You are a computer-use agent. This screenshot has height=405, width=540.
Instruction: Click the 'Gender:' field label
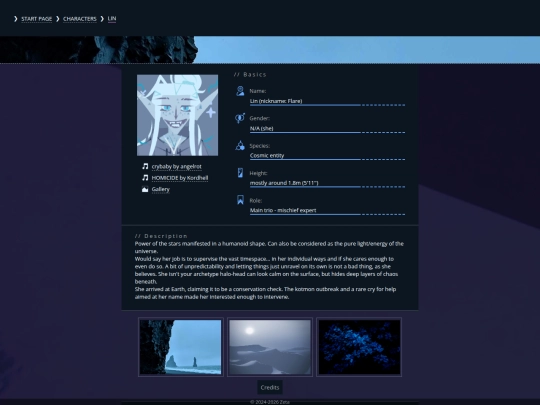(x=260, y=118)
